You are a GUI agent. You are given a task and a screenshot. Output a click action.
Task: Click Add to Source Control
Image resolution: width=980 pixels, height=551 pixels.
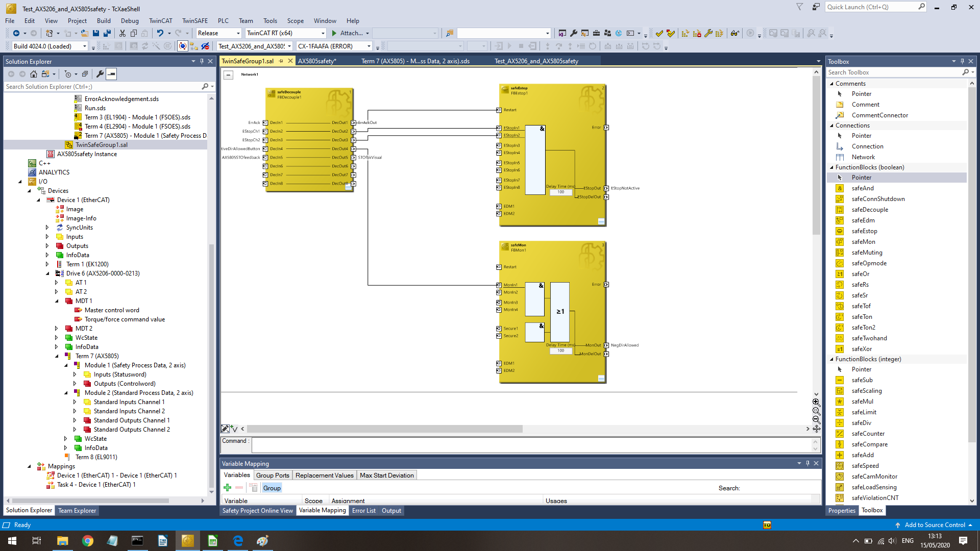pyautogui.click(x=935, y=525)
